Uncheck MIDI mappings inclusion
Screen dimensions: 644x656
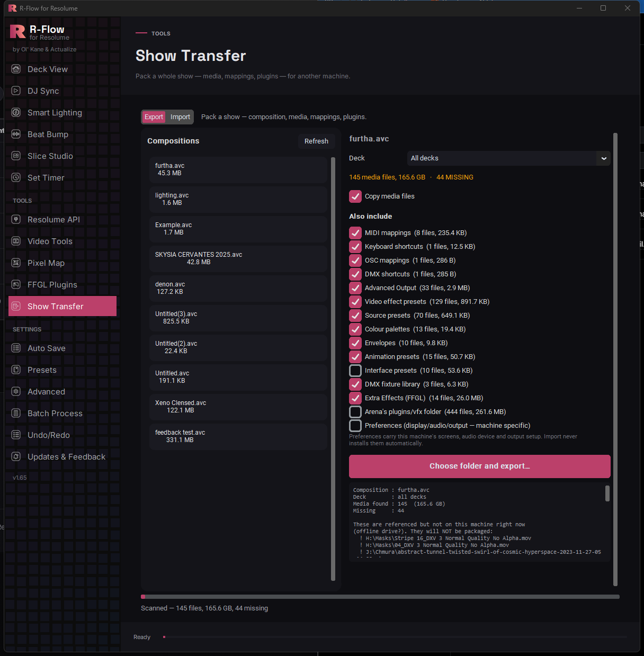(x=355, y=233)
